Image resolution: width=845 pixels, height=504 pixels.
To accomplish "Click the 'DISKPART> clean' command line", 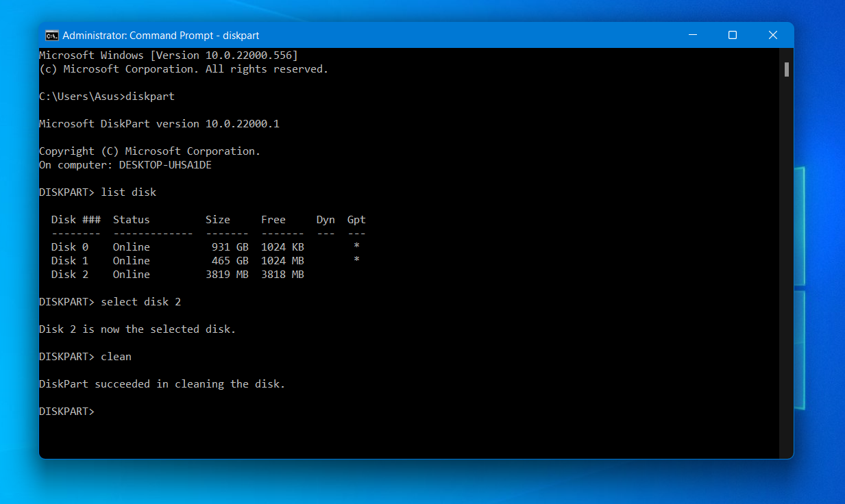I will [85, 357].
